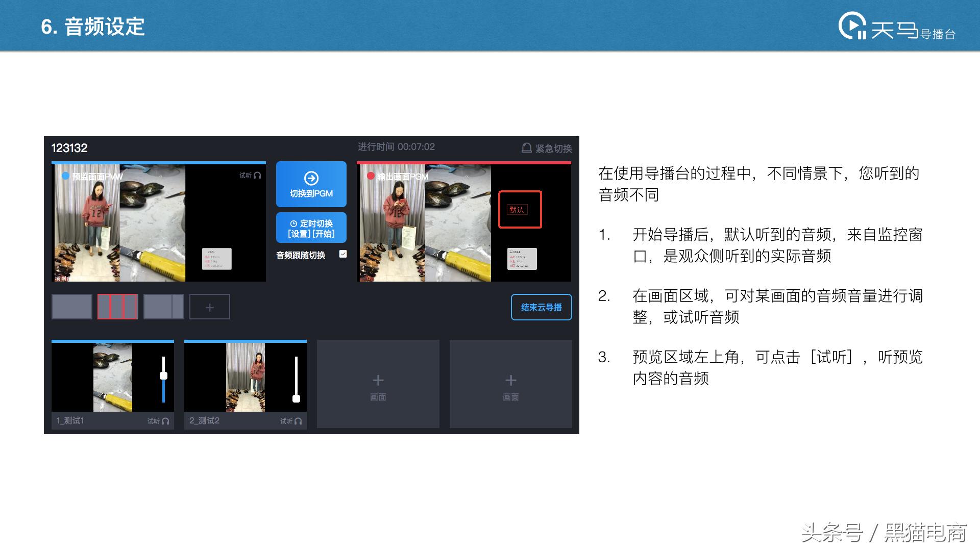Click the headphone icon under 1_测试1

pos(165,421)
